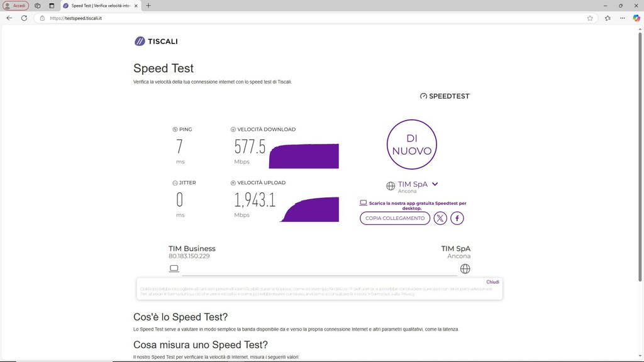Run the test again with DI NUOVO
Viewport: 644px width, 362px height.
[x=411, y=145]
